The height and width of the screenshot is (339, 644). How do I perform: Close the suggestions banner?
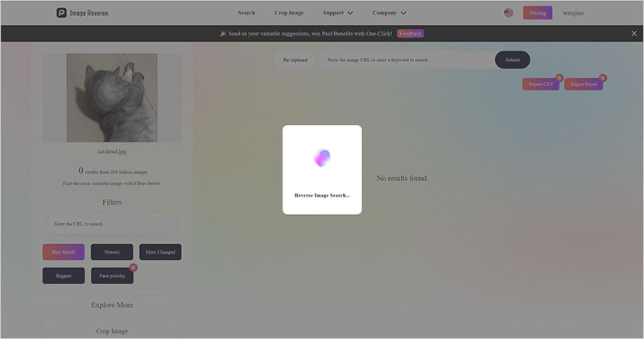click(634, 34)
